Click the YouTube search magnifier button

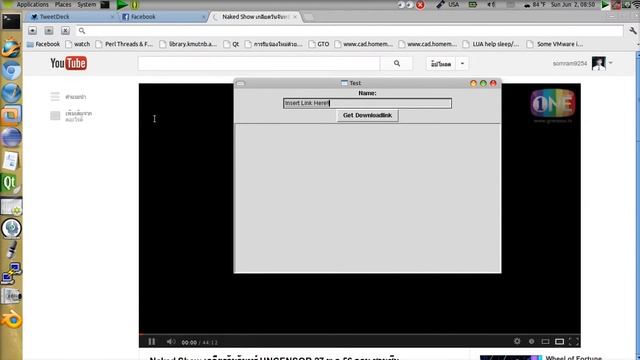(397, 64)
